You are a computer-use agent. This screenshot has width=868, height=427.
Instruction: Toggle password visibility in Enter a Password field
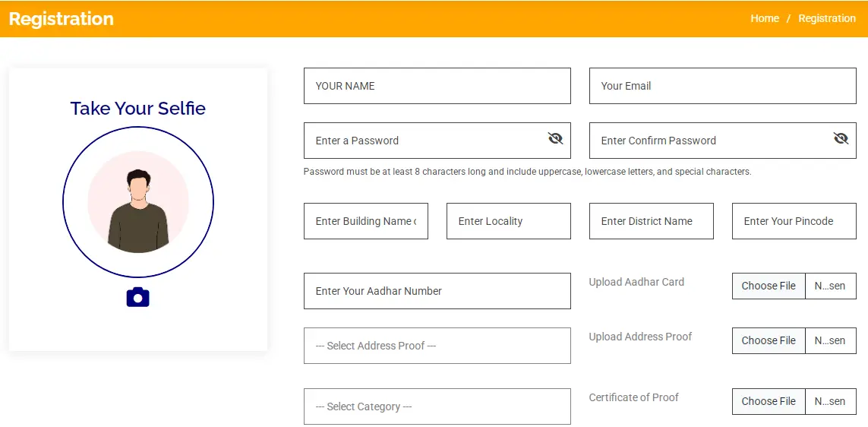point(555,138)
